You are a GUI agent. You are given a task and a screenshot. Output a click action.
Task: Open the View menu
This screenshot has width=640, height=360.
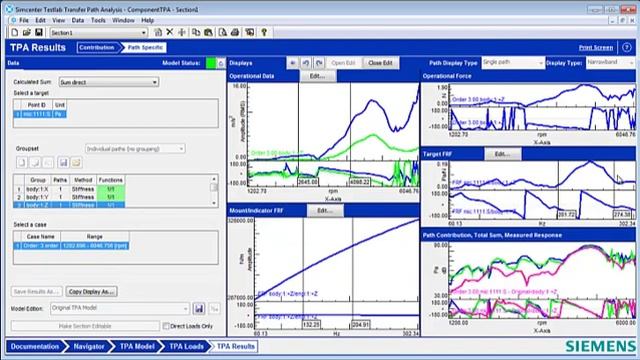point(58,20)
